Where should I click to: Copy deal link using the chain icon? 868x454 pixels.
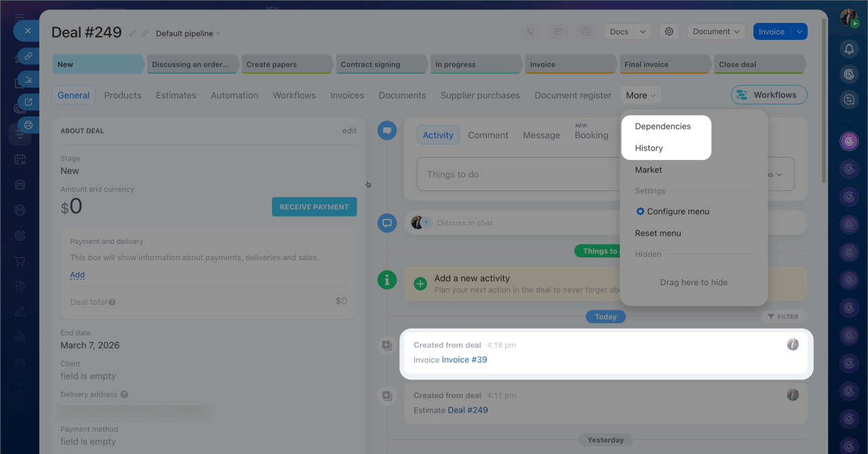point(144,33)
